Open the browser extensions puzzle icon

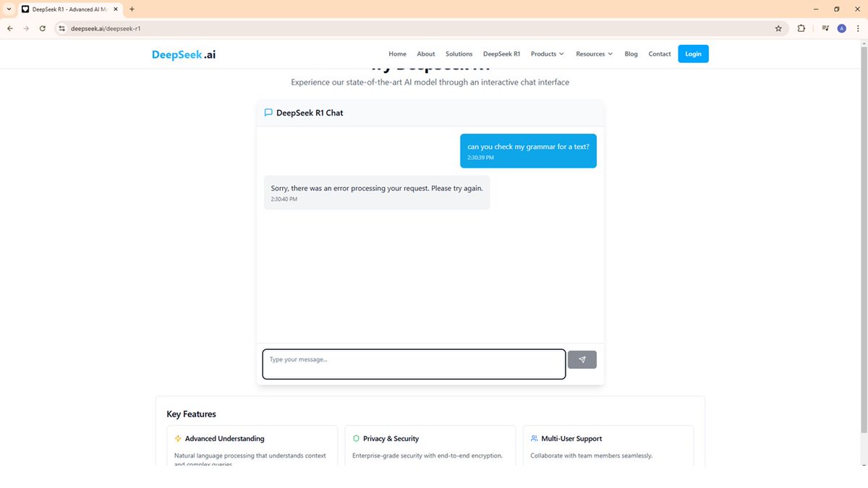(801, 28)
